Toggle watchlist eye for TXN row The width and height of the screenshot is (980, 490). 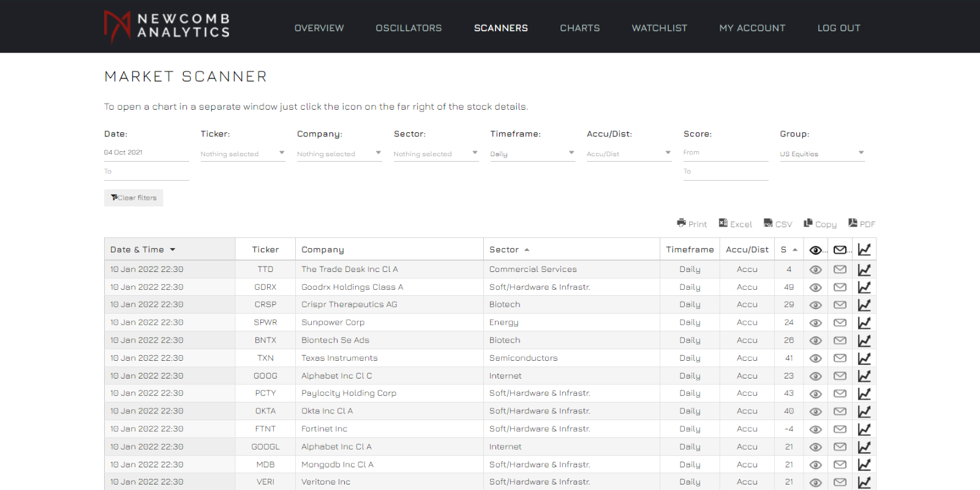click(x=815, y=359)
